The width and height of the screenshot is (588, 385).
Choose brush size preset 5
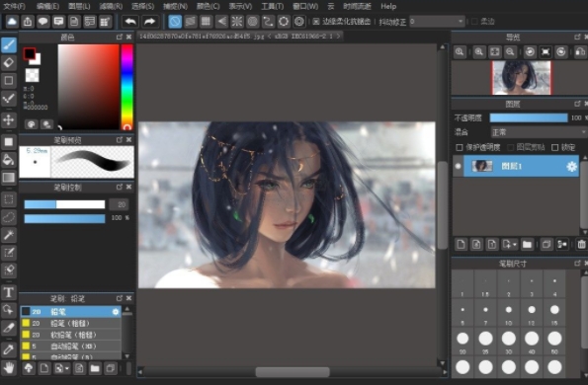[x=462, y=313]
